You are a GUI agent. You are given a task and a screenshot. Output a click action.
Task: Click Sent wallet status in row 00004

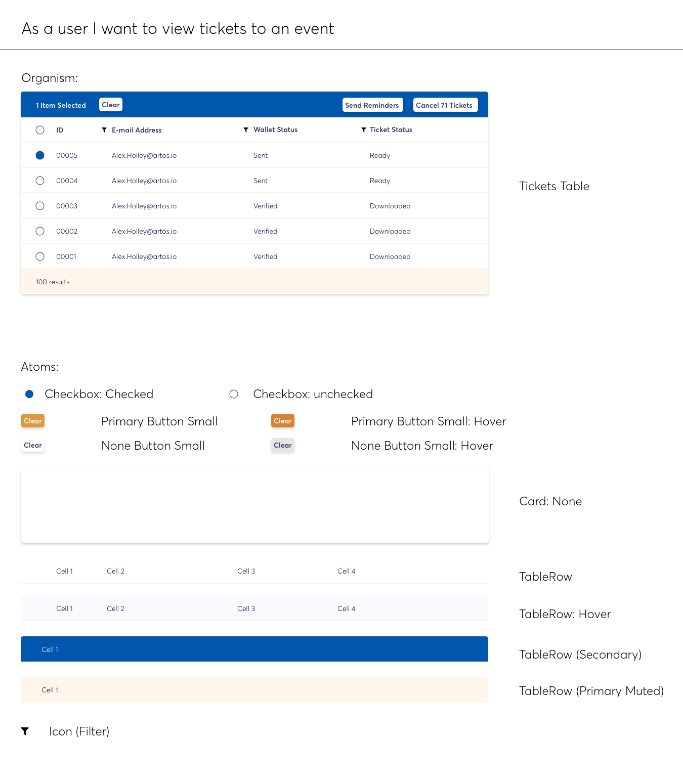click(x=261, y=181)
